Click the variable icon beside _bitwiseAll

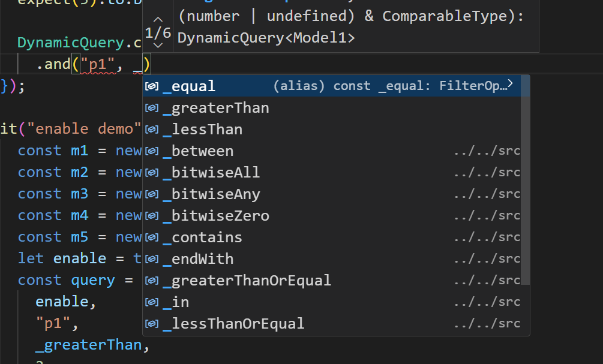(152, 172)
